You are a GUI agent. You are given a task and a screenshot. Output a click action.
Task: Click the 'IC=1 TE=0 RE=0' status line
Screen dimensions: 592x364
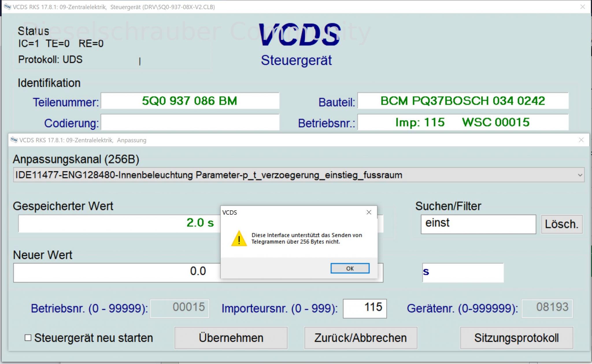click(61, 44)
